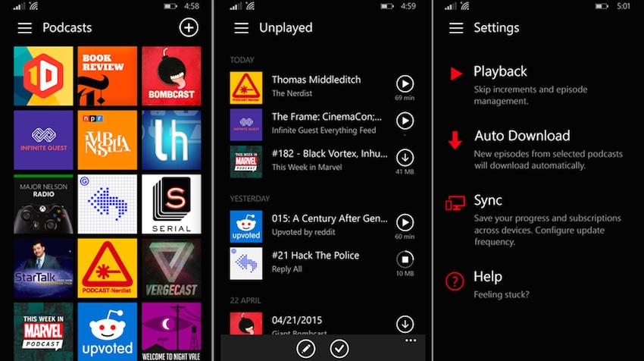Tap the add podcast plus icon
Viewport: 644px width, 361px height.
(x=189, y=27)
